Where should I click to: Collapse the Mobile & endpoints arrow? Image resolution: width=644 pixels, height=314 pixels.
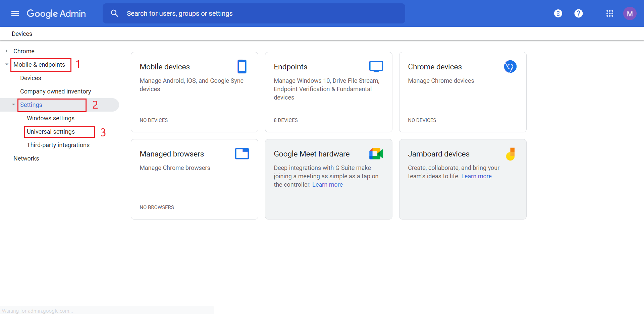[x=7, y=64]
